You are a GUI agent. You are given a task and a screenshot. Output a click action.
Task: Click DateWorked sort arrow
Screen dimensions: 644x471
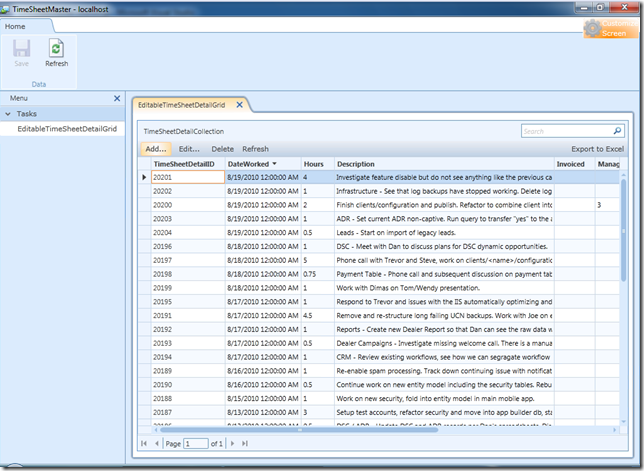pos(274,164)
